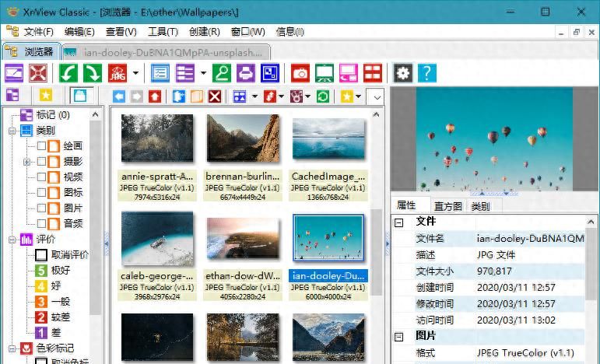Start the green slideshow screen icon
The height and width of the screenshot is (364, 600).
tap(325, 73)
